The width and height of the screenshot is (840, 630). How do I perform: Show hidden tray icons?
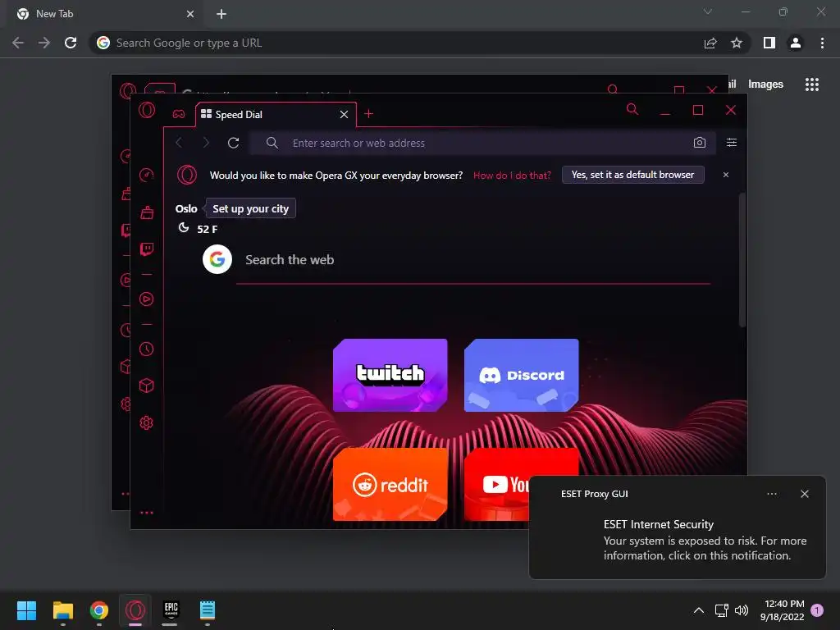coord(699,610)
